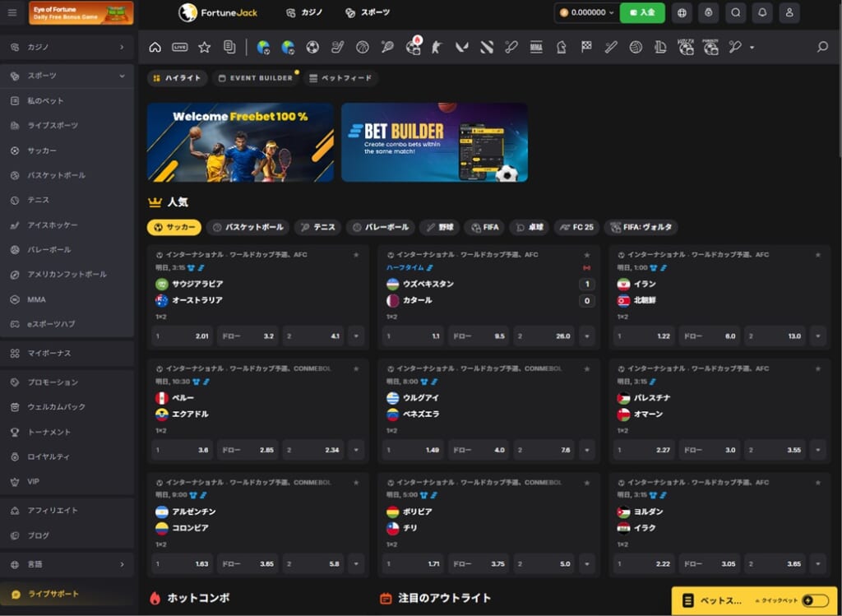Open the Eye of Fortune bonus banner

[x=81, y=13]
